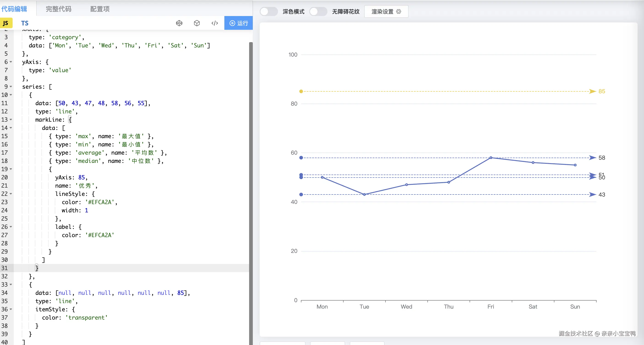Place cursor on '#EFCA2A' color value line 23

click(x=100, y=202)
